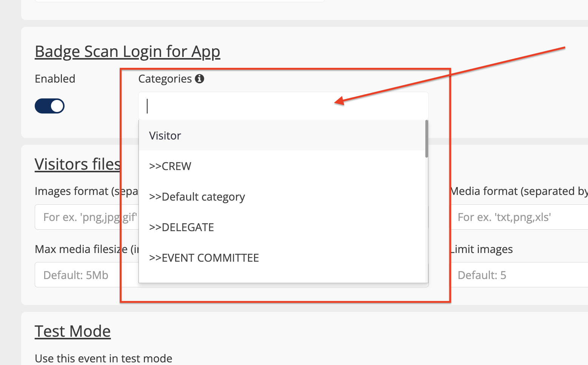The height and width of the screenshot is (365, 588).
Task: Click the Categories info icon
Action: [x=199, y=78]
